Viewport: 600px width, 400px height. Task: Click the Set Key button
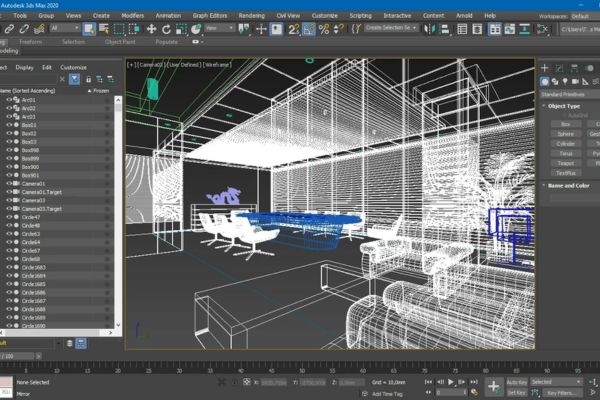517,393
